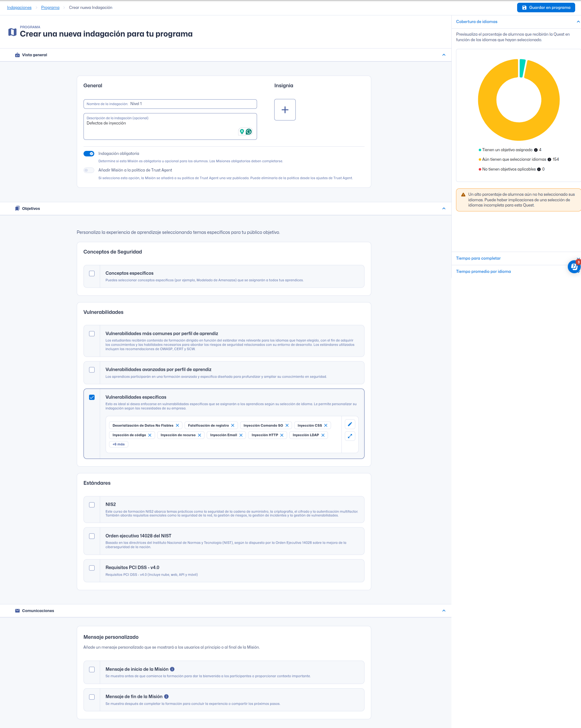Image resolution: width=581 pixels, height=728 pixels.
Task: Remove the Inyección CSS tag
Action: pyautogui.click(x=326, y=425)
